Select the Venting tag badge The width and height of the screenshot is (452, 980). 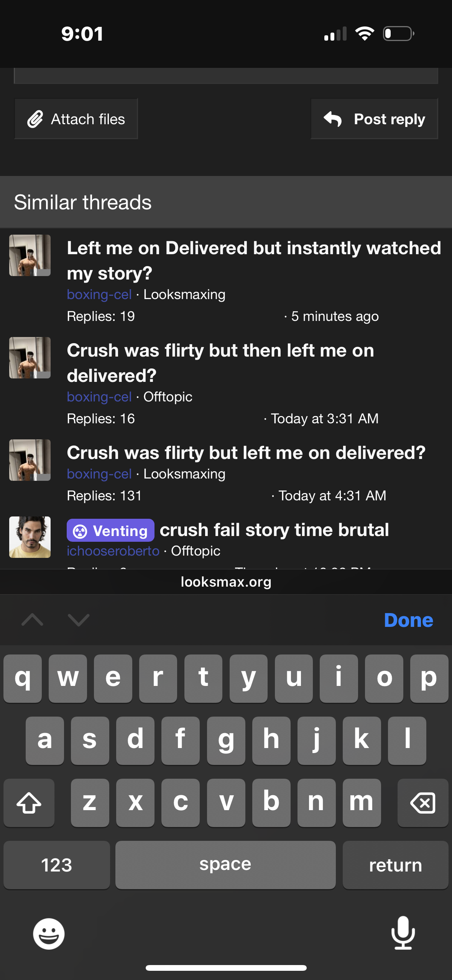pos(110,531)
